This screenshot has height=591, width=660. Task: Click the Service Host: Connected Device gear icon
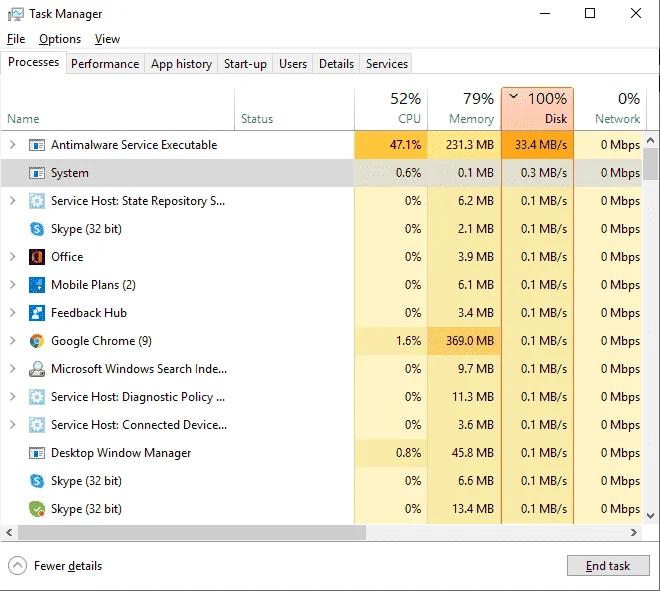click(x=37, y=425)
